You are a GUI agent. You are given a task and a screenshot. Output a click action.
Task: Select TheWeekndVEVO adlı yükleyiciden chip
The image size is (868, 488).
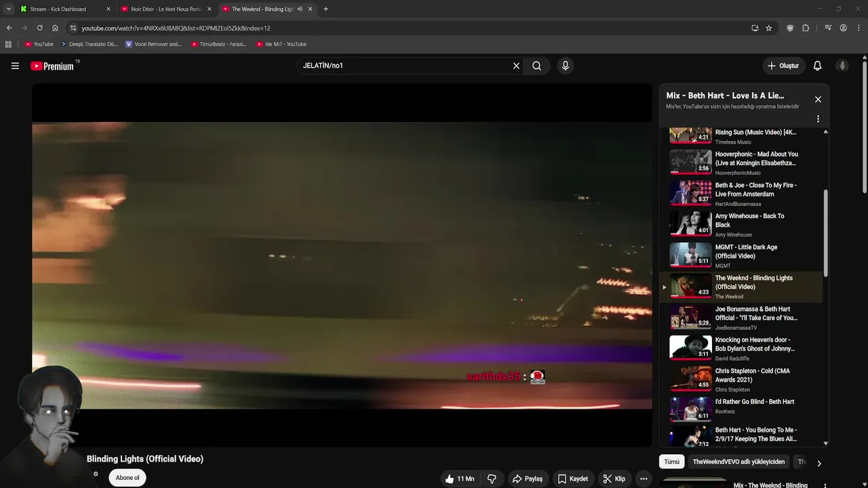coord(738,462)
